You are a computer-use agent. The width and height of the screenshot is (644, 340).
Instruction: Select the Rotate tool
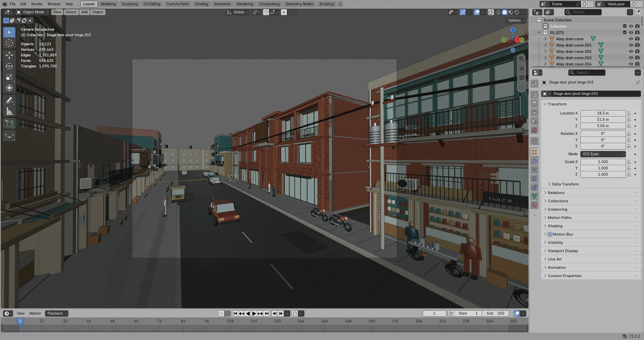(x=9, y=66)
